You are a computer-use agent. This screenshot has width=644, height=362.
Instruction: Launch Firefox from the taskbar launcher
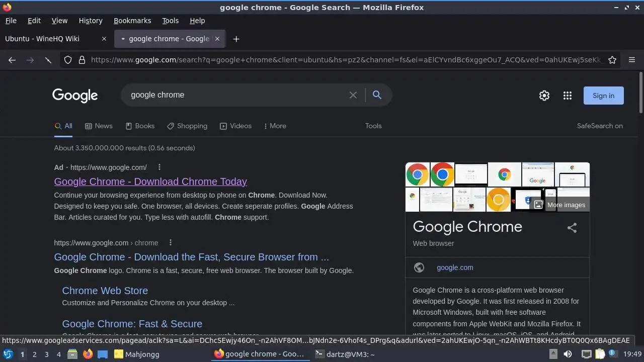[88, 354]
